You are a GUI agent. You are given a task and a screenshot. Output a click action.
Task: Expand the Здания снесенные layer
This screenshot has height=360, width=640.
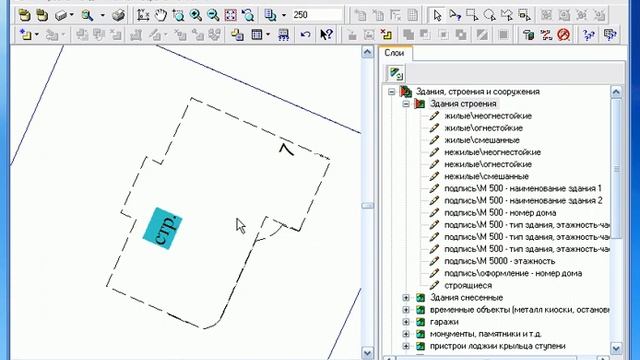click(x=406, y=298)
